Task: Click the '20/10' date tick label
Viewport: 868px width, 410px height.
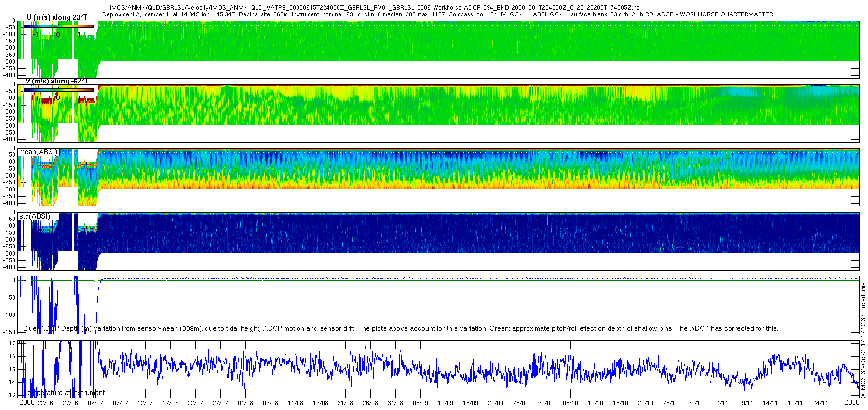Action: pos(646,403)
